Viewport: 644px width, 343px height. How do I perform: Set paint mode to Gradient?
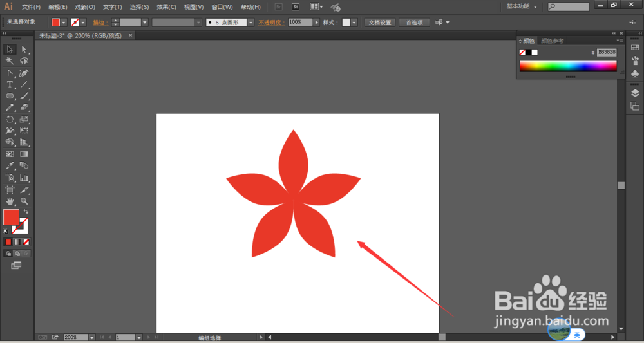(17, 242)
